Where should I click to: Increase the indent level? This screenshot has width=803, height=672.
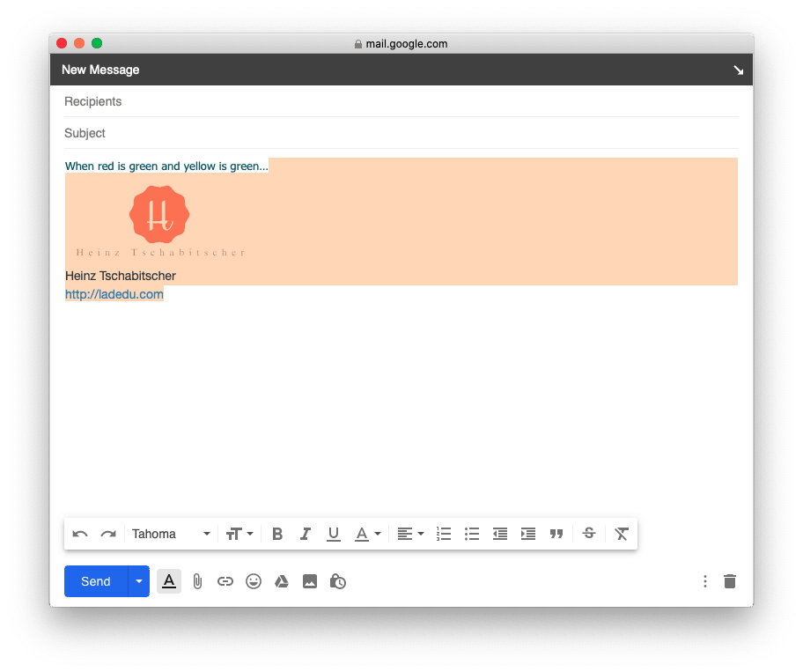528,535
